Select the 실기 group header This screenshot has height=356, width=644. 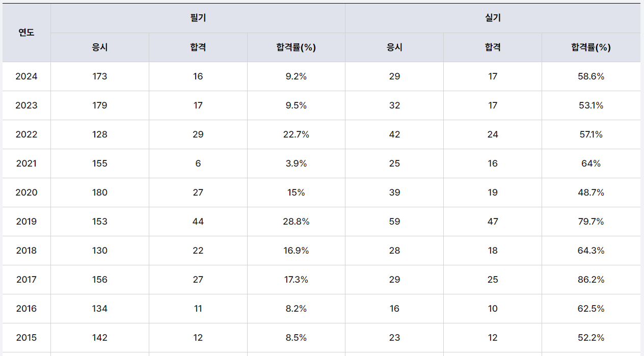coord(493,18)
